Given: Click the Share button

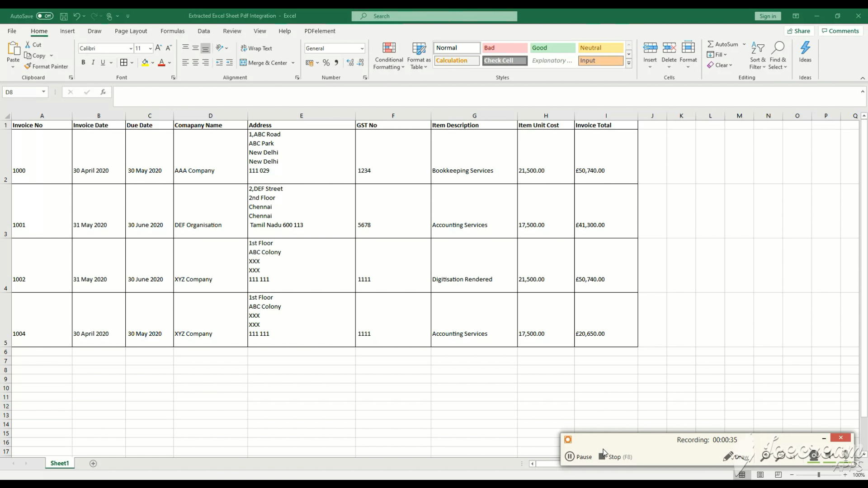Looking at the screenshot, I should coord(798,31).
